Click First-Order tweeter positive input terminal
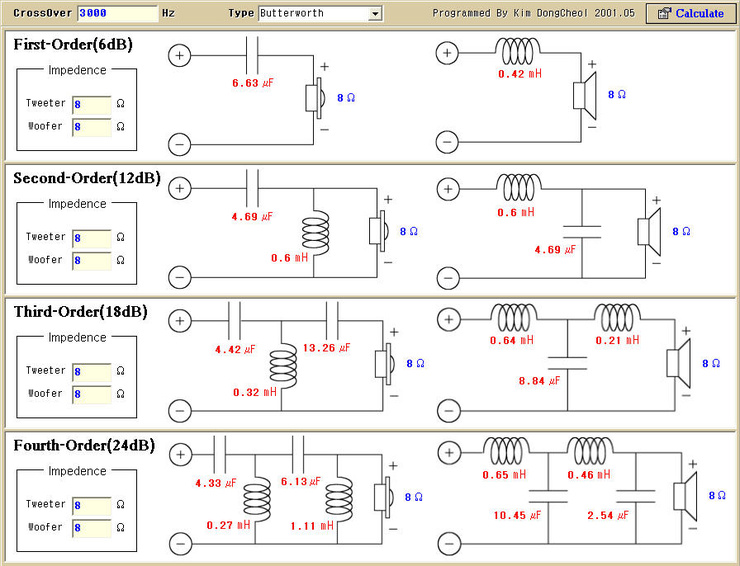Screen dimensions: 740x566 179,55
